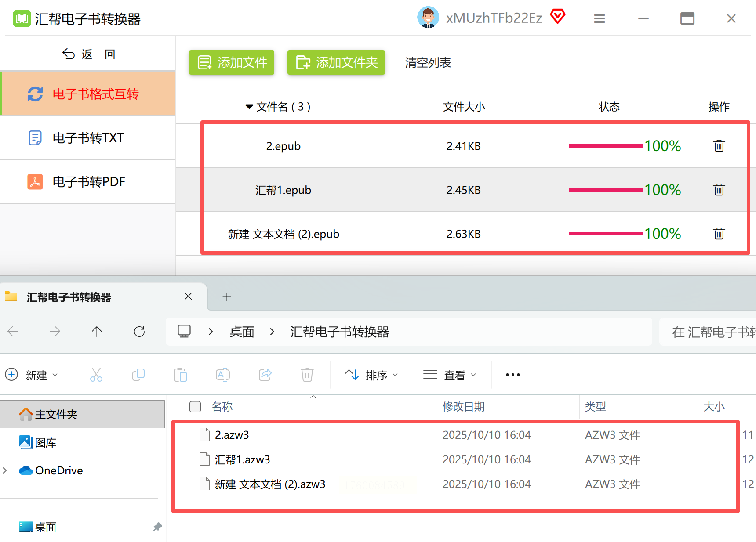The image size is (756, 542).
Task: Click the user avatar icon
Action: pyautogui.click(x=428, y=18)
